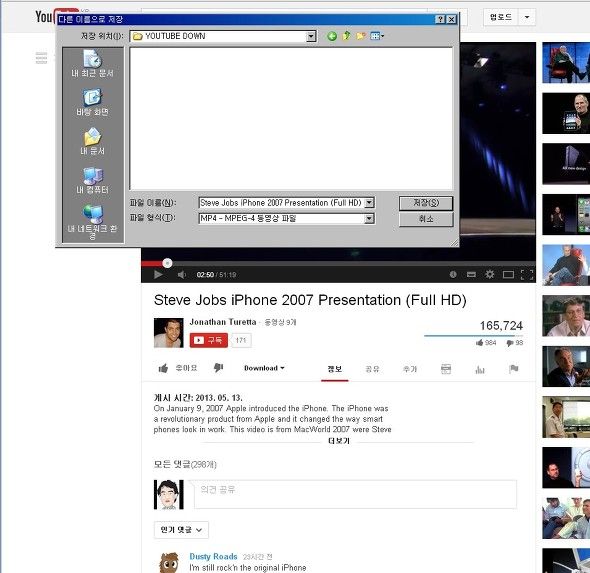Click the red 구독 subscribe button
The width and height of the screenshot is (590, 573).
(208, 340)
